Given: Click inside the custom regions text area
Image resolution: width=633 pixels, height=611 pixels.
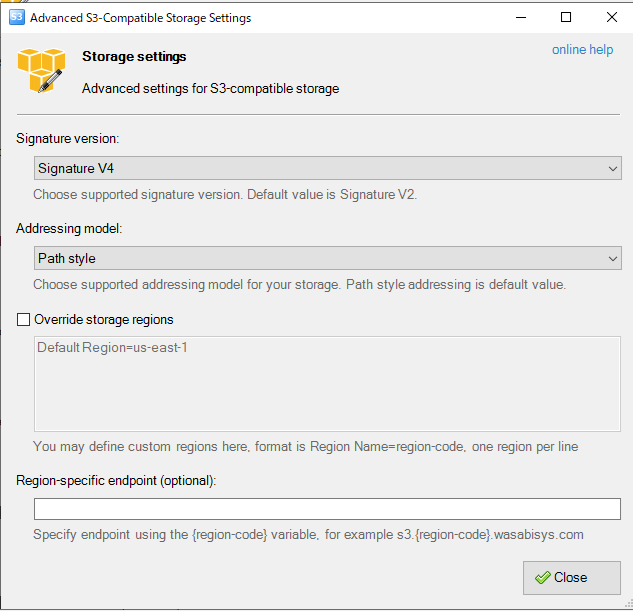Looking at the screenshot, I should [x=327, y=384].
